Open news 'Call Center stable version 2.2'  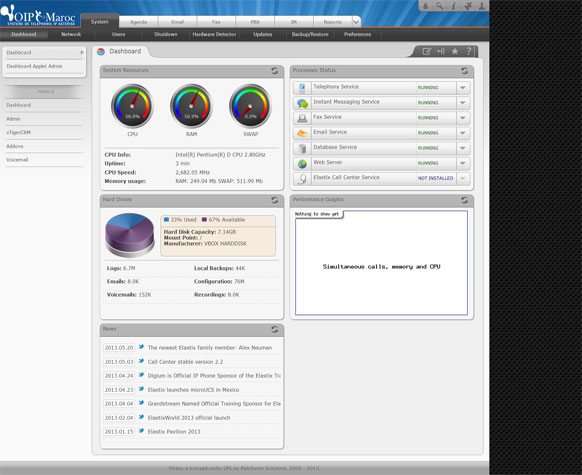click(185, 362)
